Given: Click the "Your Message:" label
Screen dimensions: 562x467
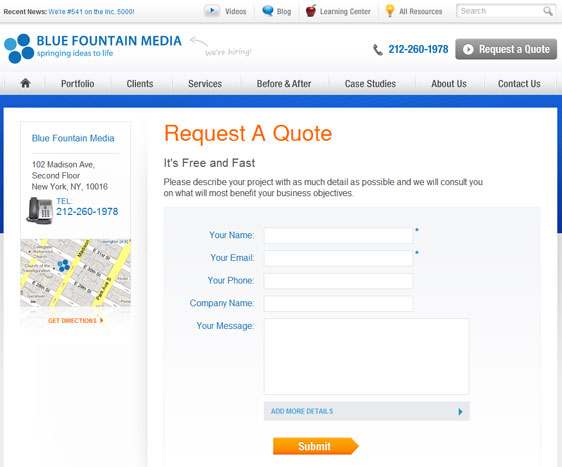Looking at the screenshot, I should (x=225, y=326).
